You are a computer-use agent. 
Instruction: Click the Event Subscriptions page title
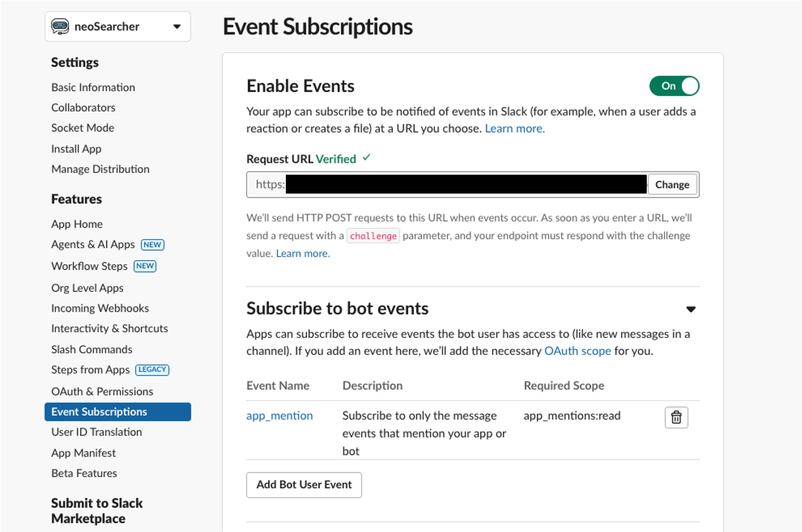coord(317,27)
